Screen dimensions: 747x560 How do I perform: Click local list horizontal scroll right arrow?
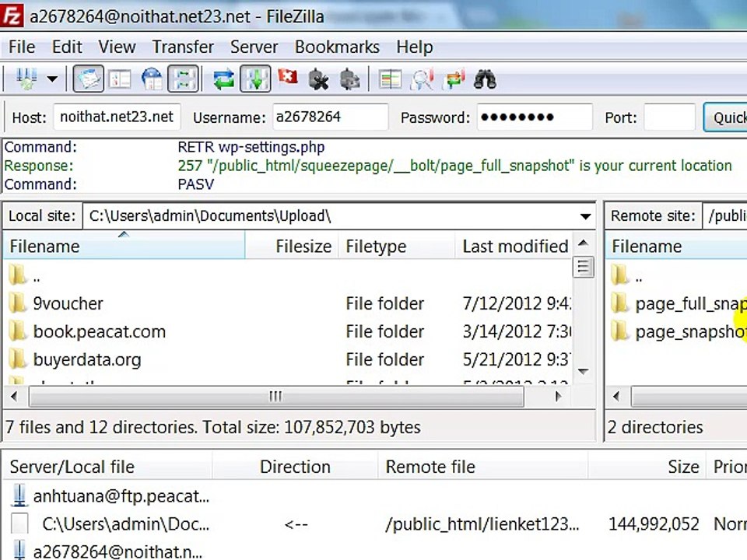click(559, 396)
